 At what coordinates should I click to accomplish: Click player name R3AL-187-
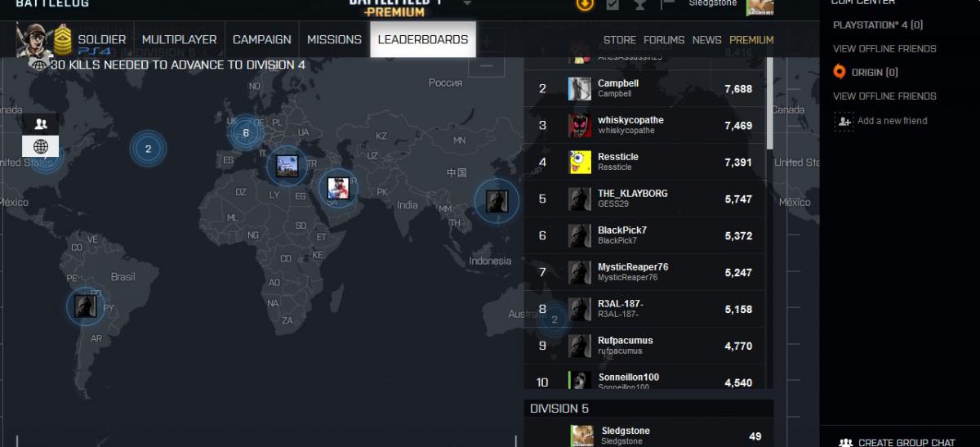(620, 304)
